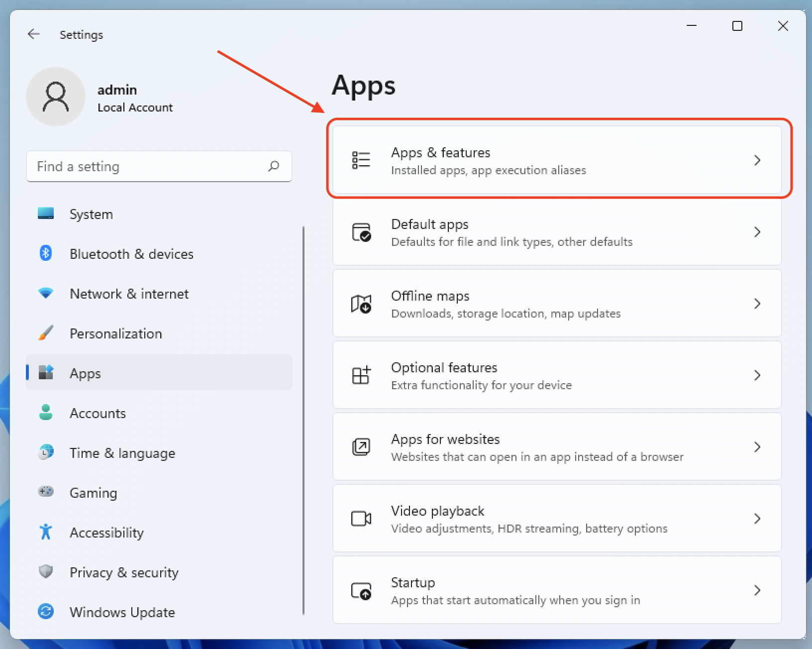Click the Optional features grid icon

pos(361,375)
